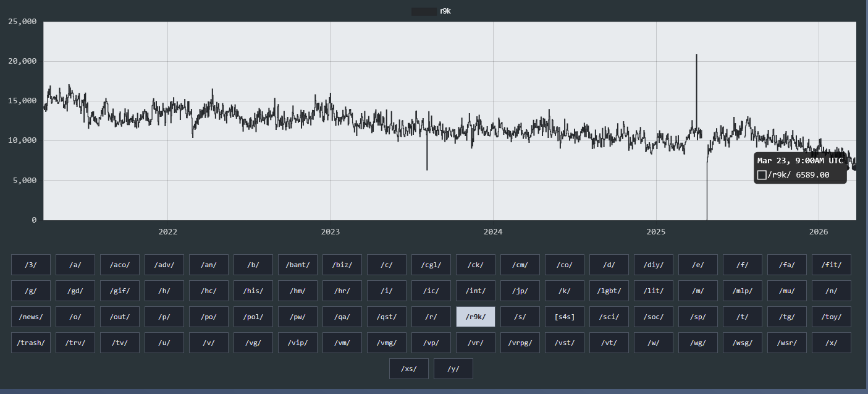Select the /fa/ board button
868x394 pixels.
(787, 265)
